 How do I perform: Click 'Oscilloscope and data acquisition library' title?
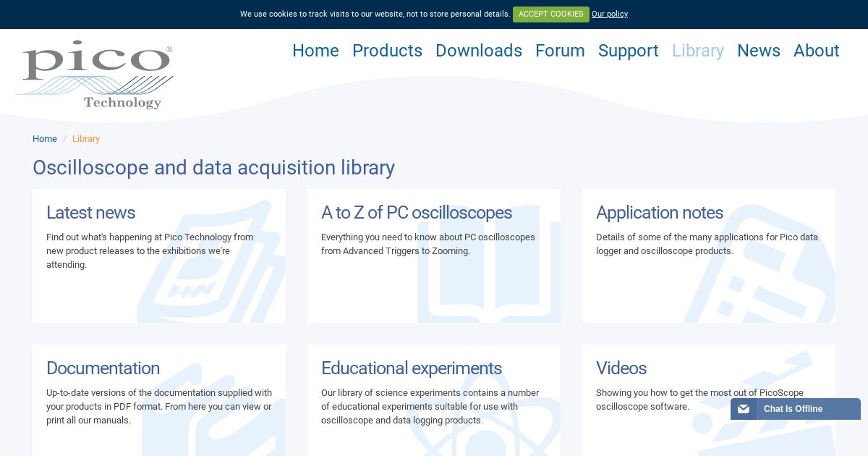pos(213,168)
